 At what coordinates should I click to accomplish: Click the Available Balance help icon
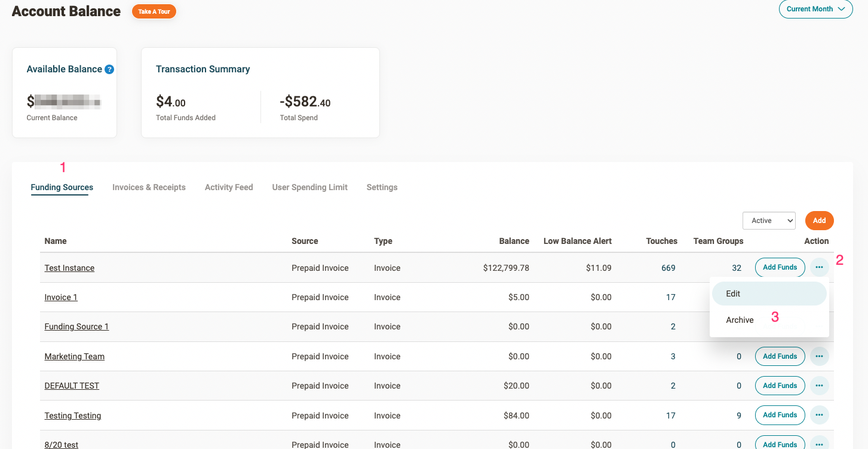(109, 69)
